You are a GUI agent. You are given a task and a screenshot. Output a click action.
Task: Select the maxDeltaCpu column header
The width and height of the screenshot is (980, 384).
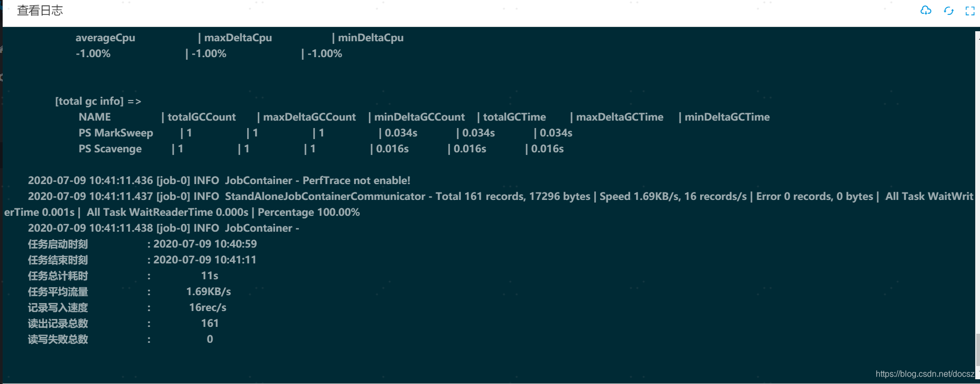[x=238, y=38]
